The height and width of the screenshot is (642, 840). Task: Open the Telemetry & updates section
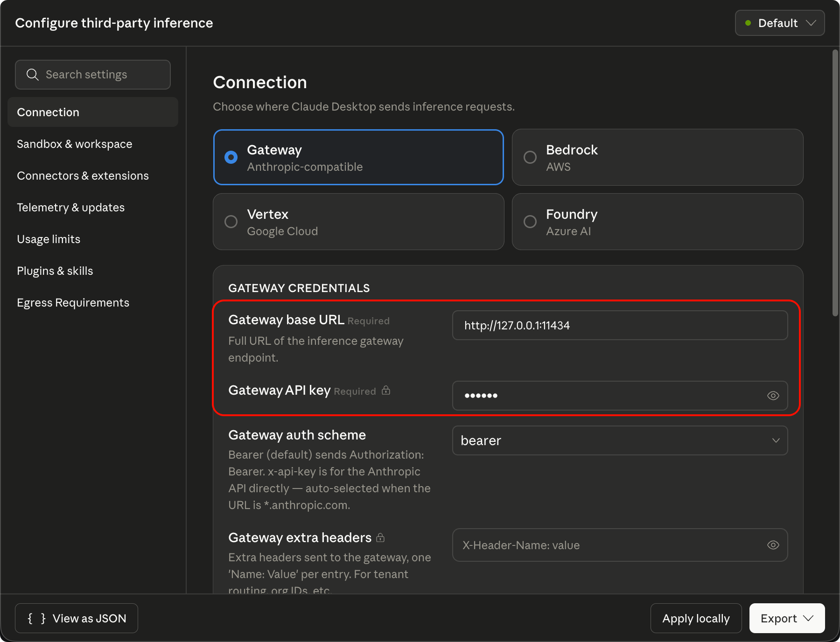click(71, 208)
